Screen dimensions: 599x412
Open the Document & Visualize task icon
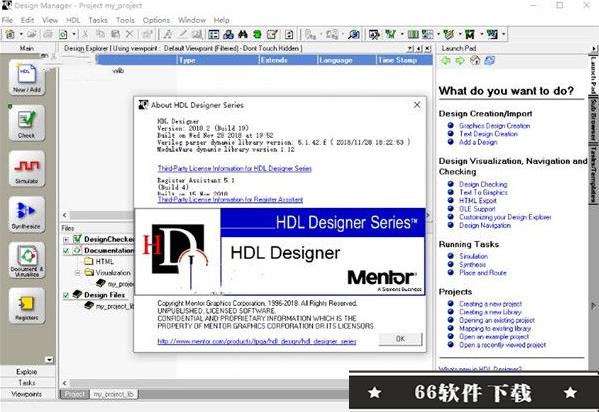[27, 260]
